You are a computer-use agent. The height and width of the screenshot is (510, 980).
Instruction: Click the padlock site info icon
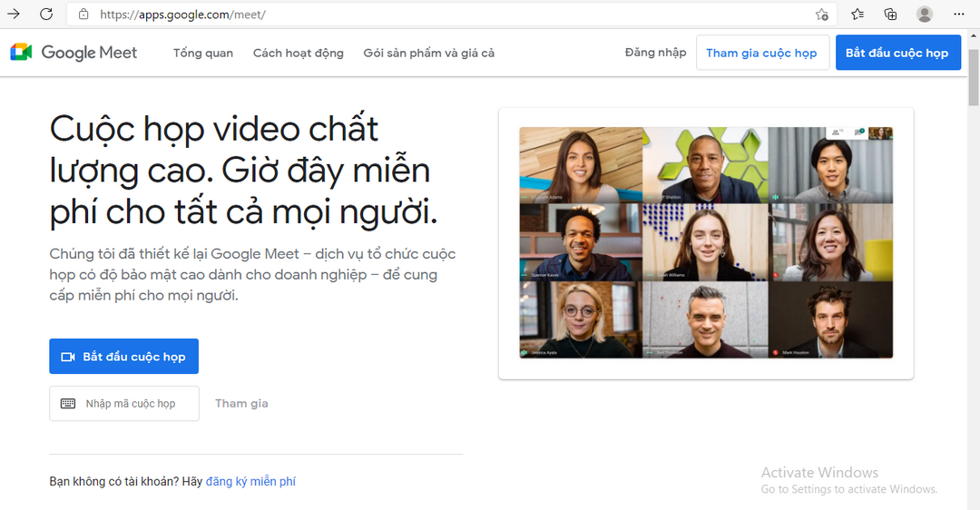[x=83, y=14]
